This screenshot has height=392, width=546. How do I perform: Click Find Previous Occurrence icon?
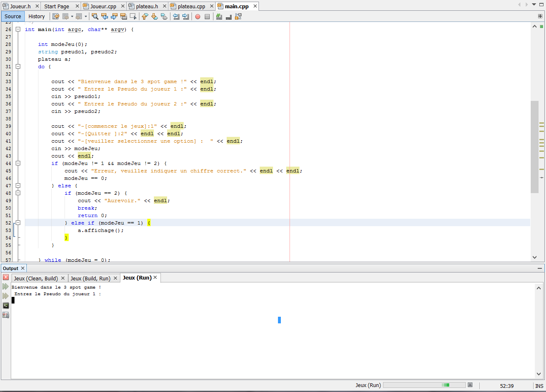[x=105, y=17]
